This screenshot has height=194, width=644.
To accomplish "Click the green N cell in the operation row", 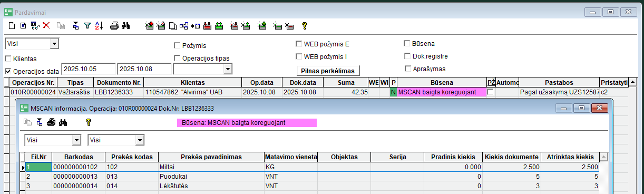I will point(393,92).
